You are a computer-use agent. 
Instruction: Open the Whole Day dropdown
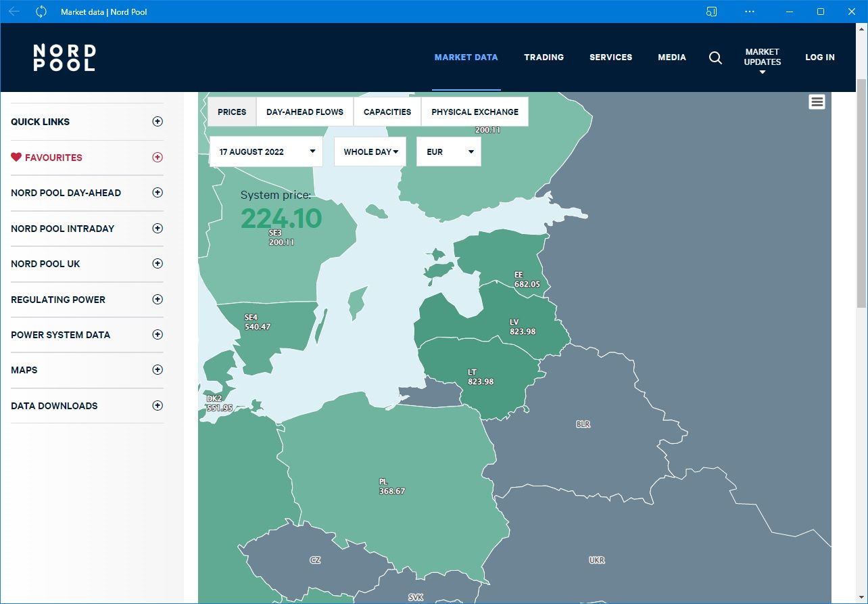[x=370, y=152]
